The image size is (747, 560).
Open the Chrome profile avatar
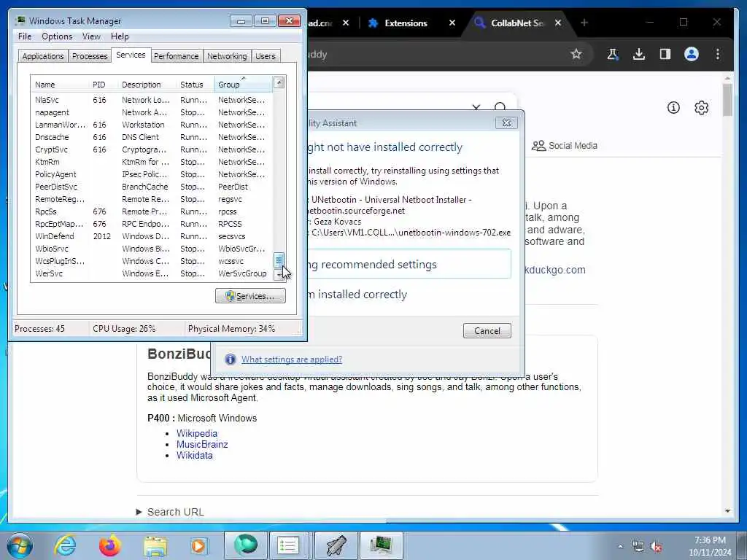[692, 54]
